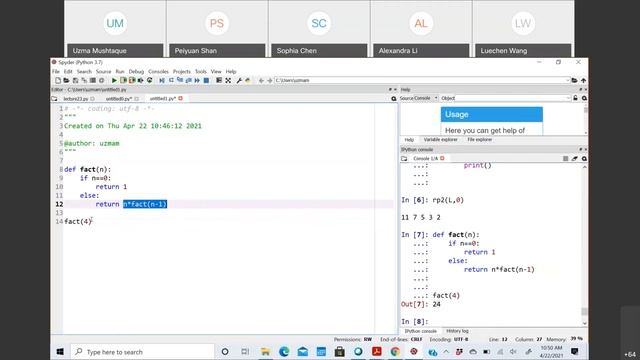
Task: Create a new file in Spyder
Action: [58, 80]
